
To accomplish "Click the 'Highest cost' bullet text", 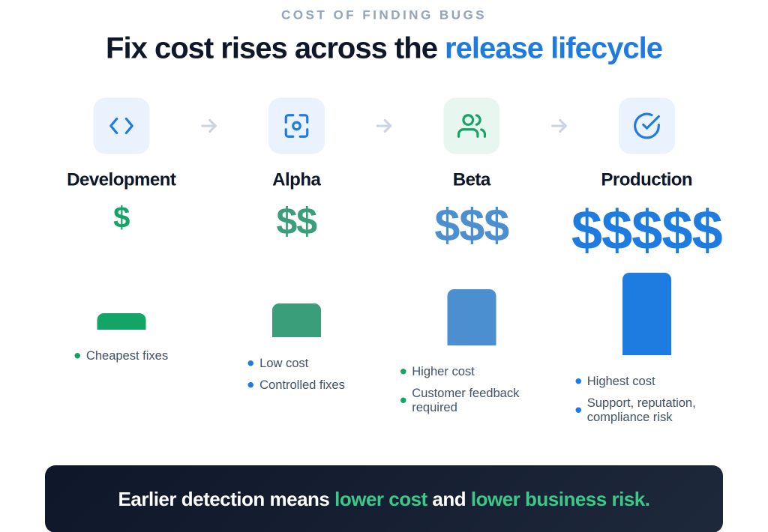I will (620, 381).
